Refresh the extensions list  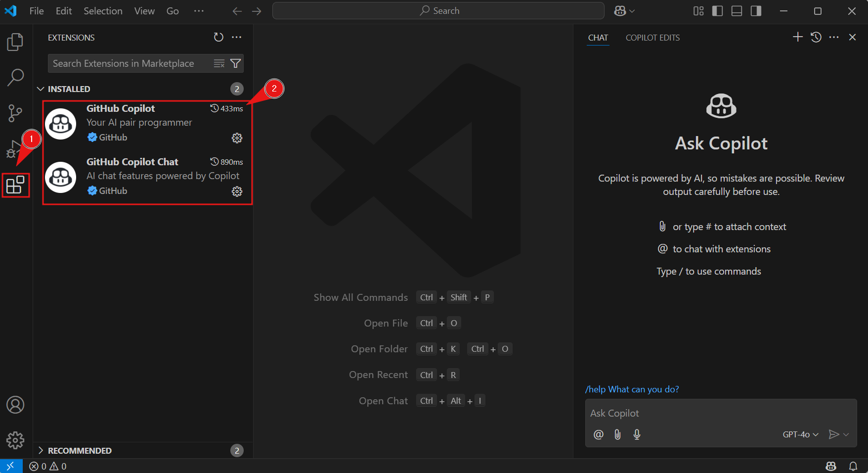pos(218,38)
